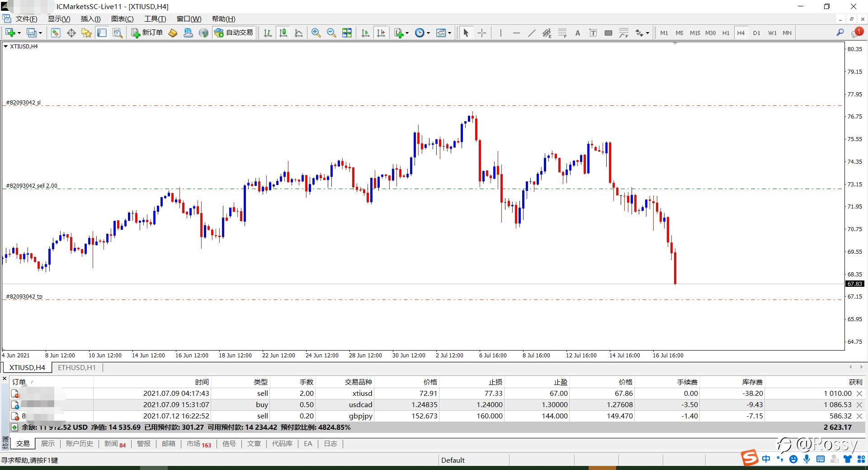The height and width of the screenshot is (470, 868).
Task: Expand the profiles dropdown arrow
Action: [x=40, y=33]
